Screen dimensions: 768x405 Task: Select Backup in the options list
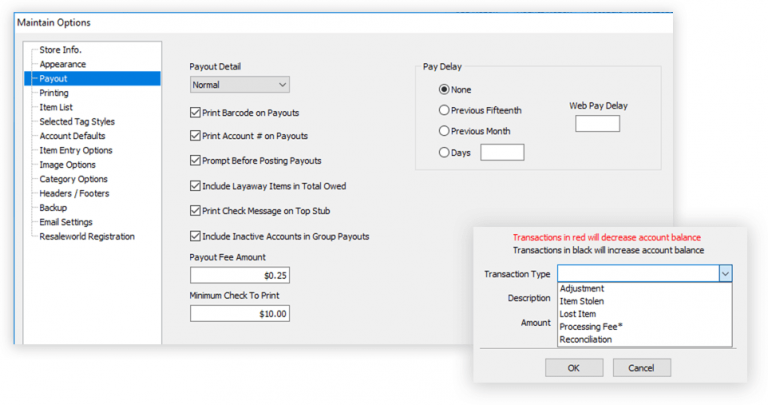tap(56, 207)
